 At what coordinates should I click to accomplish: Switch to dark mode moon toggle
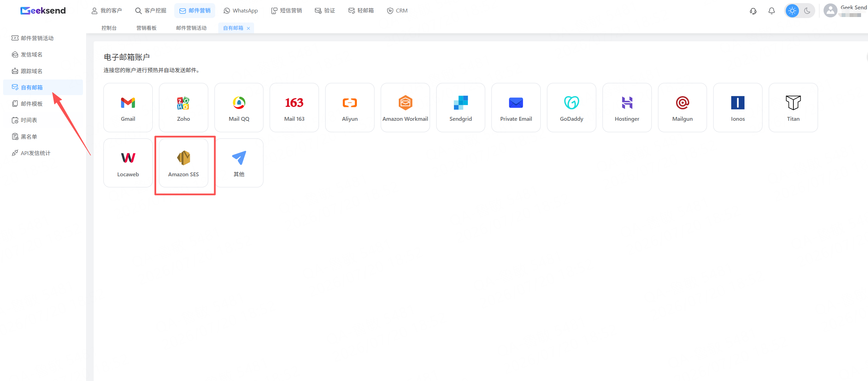[x=807, y=11]
